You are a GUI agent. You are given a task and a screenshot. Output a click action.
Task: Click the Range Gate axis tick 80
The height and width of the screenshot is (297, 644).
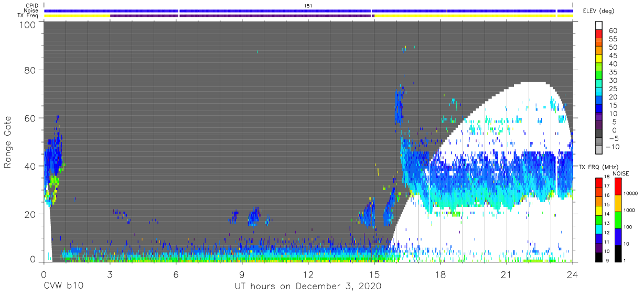[x=29, y=70]
